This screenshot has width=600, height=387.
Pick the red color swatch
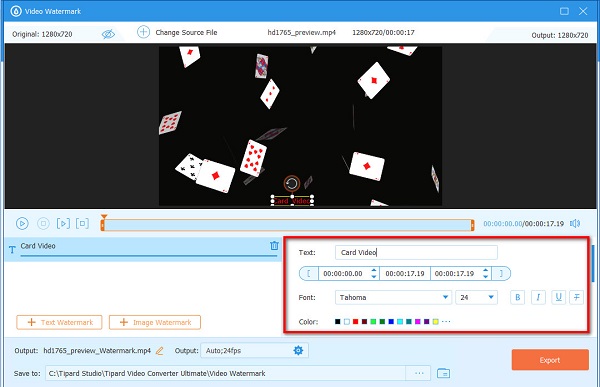[355, 322]
